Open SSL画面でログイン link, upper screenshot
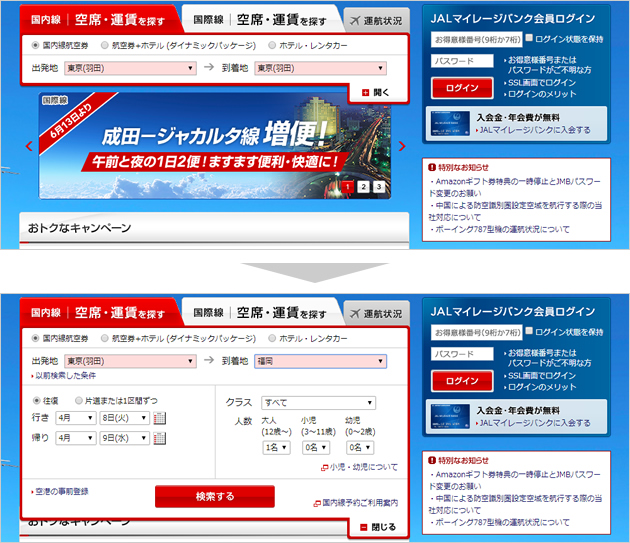Viewport: 630px width, 543px height. click(x=540, y=83)
